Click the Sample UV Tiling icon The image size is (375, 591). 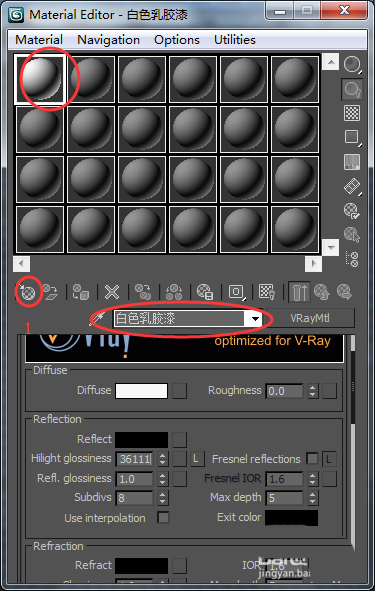(x=352, y=137)
